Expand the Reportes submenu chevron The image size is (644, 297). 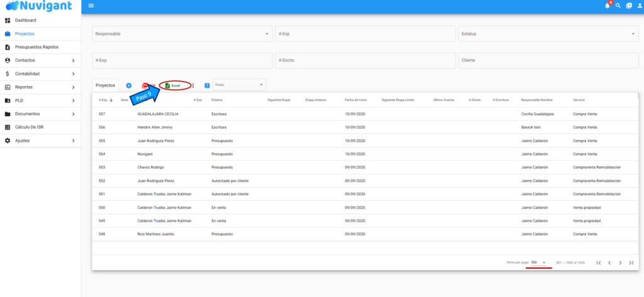73,87
